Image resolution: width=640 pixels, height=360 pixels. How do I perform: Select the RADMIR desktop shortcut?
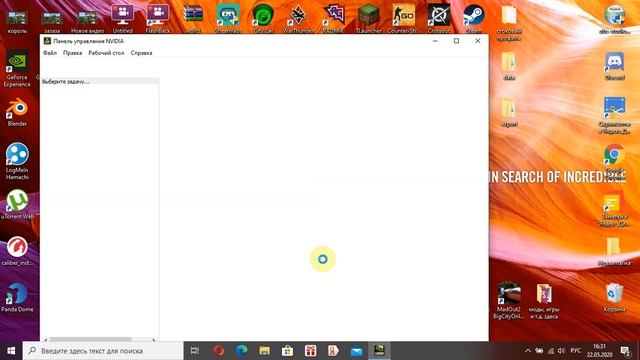[x=333, y=18]
